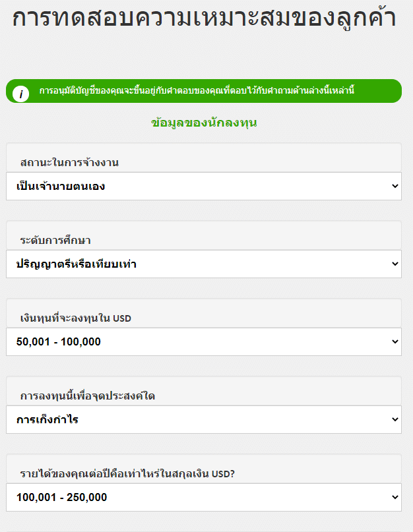Expand the arrow on การลงทุนนี้เพื่อจุดประสงค์ใด field
Viewport: 413px width, 532px height.
395,419
